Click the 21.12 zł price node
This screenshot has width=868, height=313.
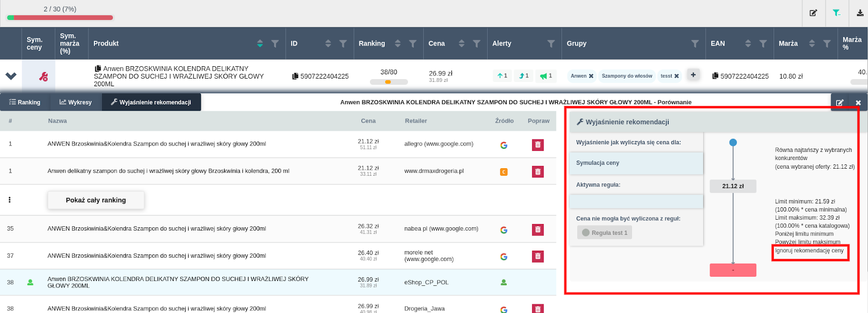[733, 186]
